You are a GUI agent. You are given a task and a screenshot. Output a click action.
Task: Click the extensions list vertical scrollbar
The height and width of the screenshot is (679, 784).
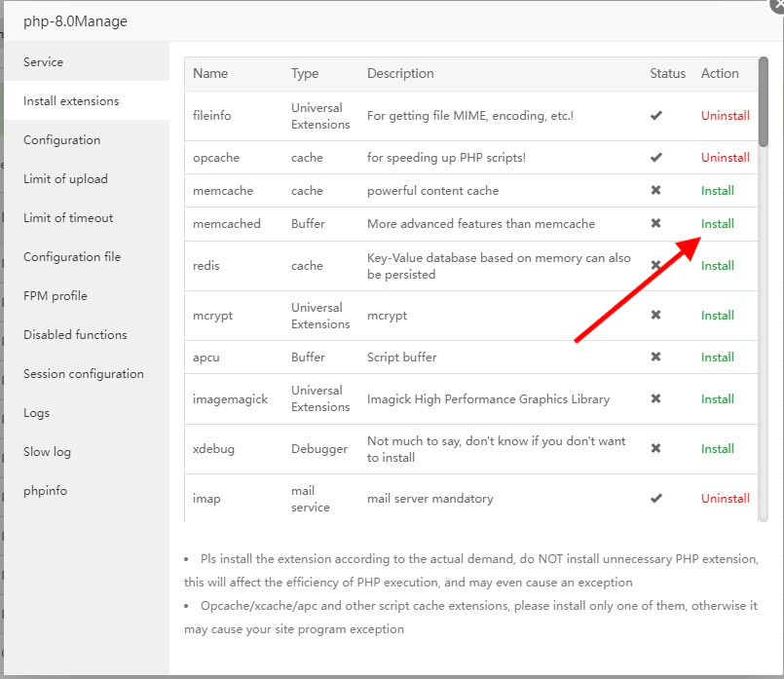click(764, 102)
